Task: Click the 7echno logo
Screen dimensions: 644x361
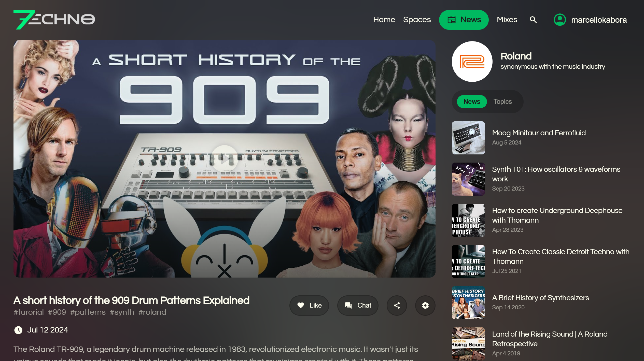Action: coord(54,20)
